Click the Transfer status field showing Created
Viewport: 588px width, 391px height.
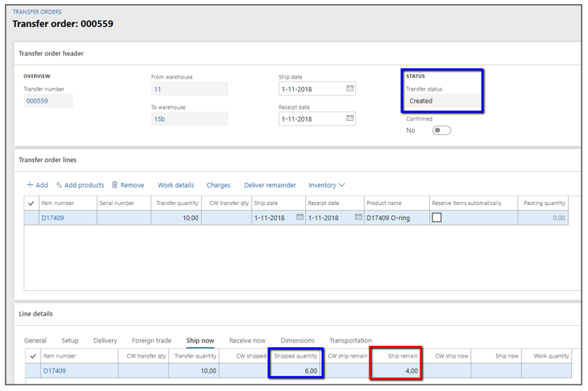click(443, 101)
